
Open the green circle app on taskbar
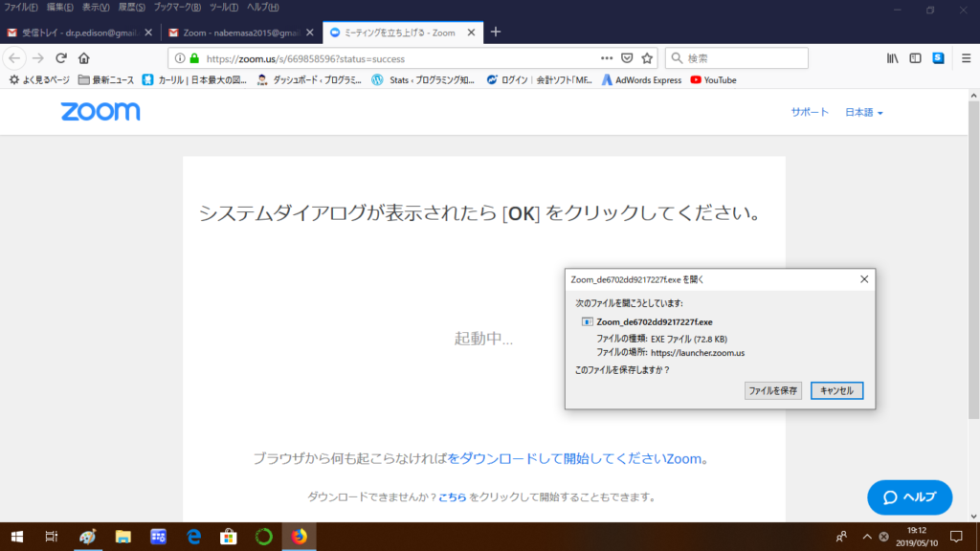point(264,537)
